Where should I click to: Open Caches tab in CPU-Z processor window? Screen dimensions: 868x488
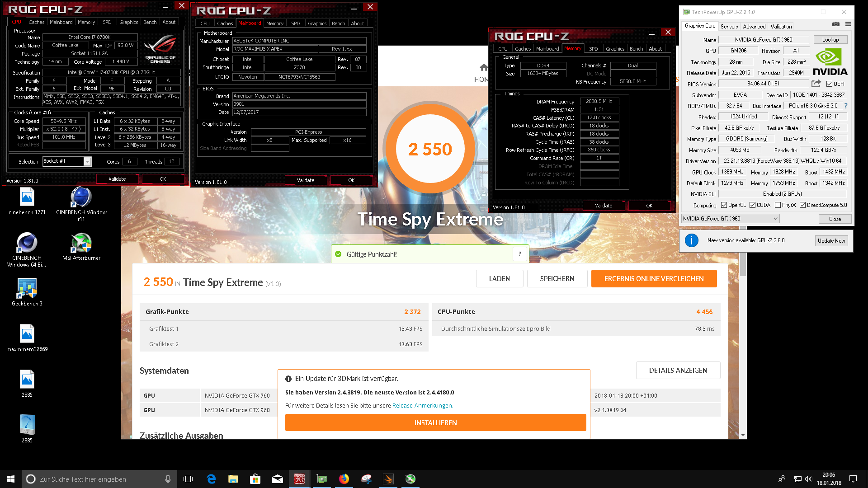click(x=37, y=22)
